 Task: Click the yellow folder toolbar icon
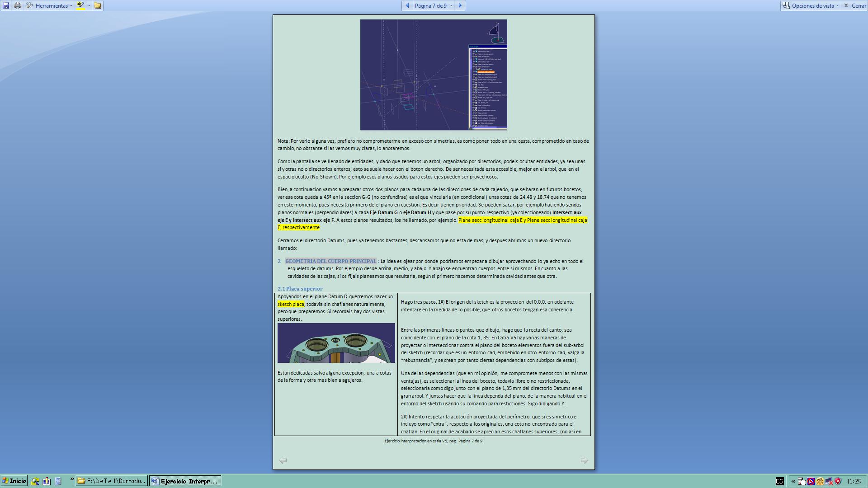(98, 5)
